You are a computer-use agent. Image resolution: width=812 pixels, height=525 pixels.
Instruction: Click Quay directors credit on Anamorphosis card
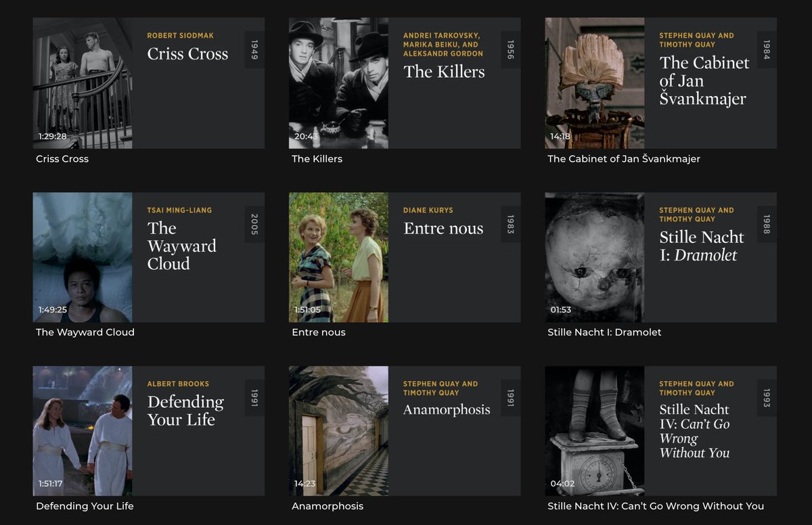(x=441, y=388)
